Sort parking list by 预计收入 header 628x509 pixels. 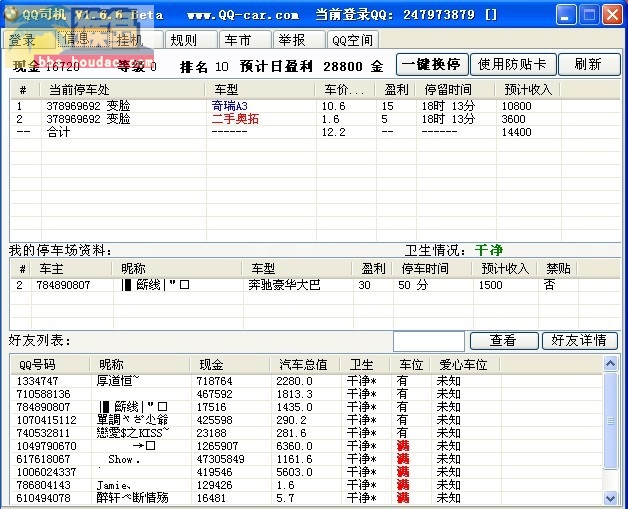click(x=528, y=90)
